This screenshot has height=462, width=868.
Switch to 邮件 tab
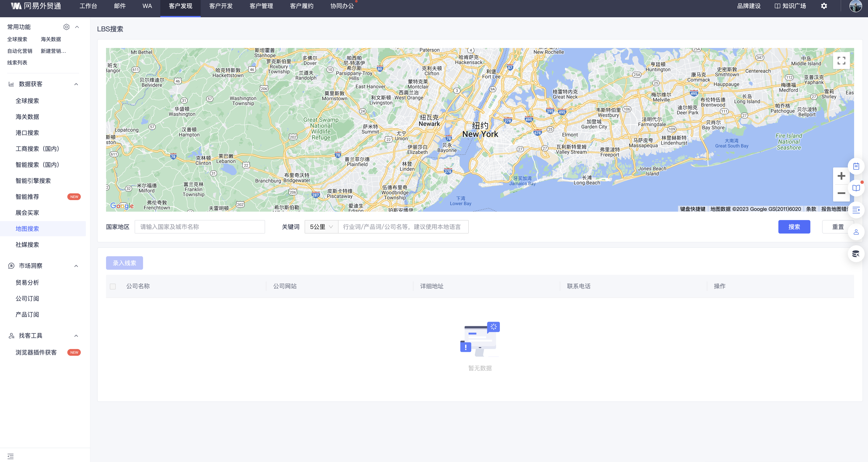point(120,6)
